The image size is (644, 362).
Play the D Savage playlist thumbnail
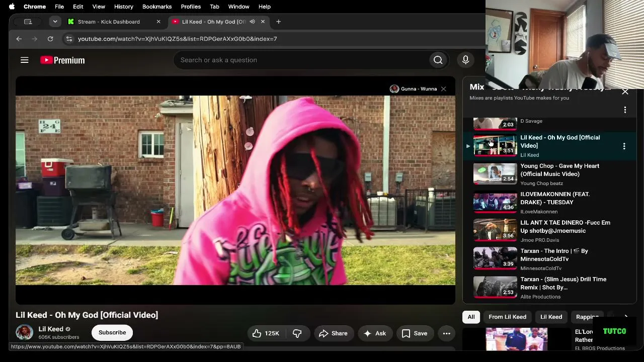click(x=495, y=123)
